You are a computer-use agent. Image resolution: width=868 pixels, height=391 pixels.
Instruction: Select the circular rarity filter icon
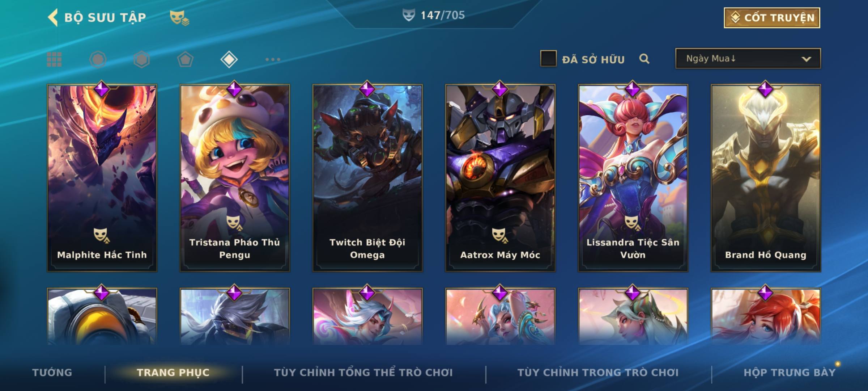[x=98, y=59]
